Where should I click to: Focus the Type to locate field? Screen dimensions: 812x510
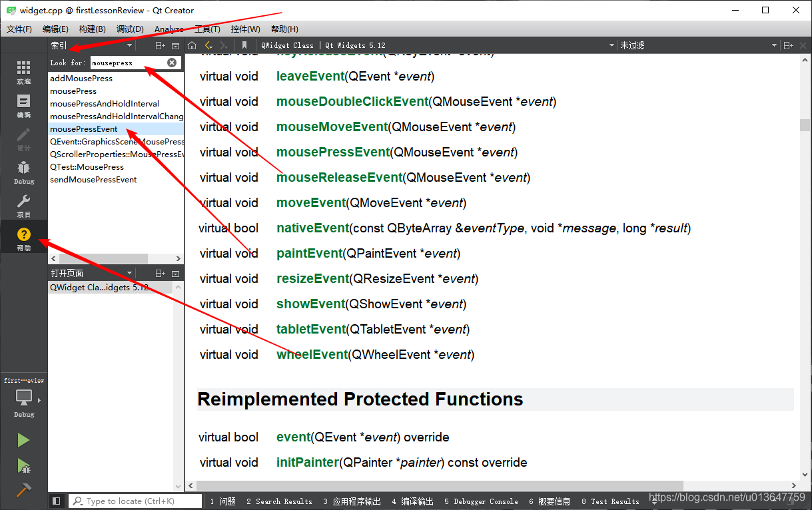(x=135, y=501)
